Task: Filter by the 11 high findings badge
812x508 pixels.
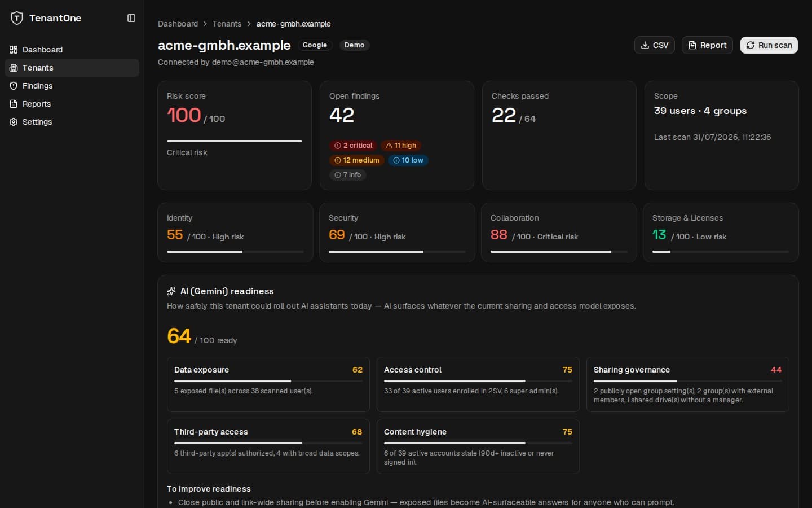Action: (401, 146)
